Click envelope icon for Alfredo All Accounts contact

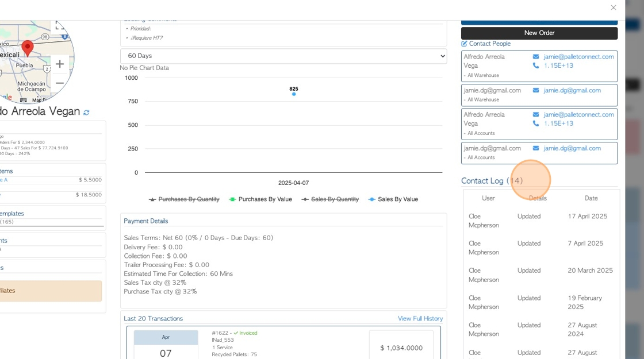[x=535, y=114]
